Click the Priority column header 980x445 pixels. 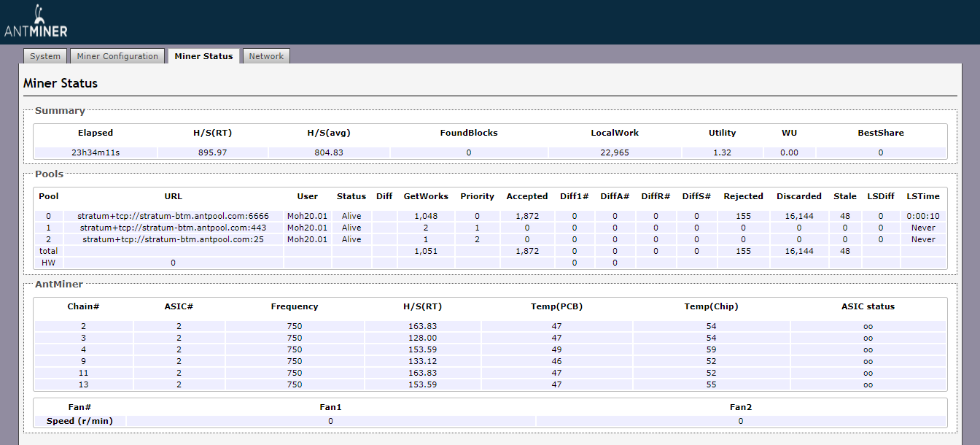tap(477, 196)
